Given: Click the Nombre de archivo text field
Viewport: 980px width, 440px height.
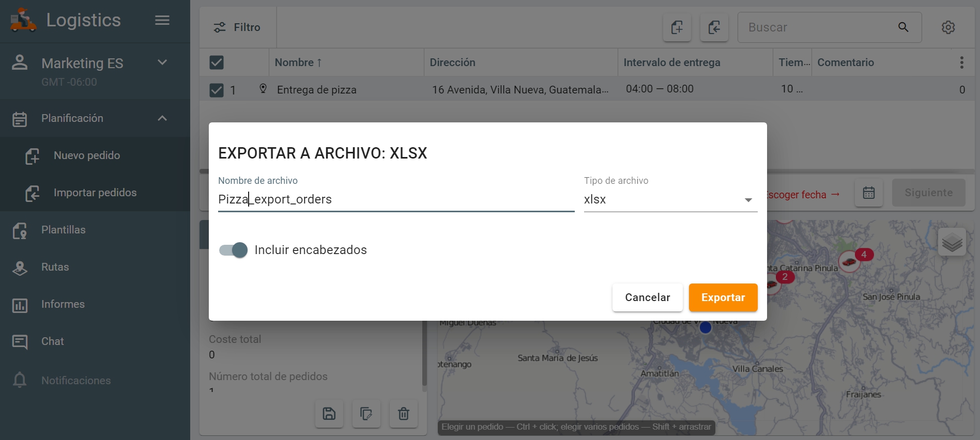Looking at the screenshot, I should [x=396, y=200].
